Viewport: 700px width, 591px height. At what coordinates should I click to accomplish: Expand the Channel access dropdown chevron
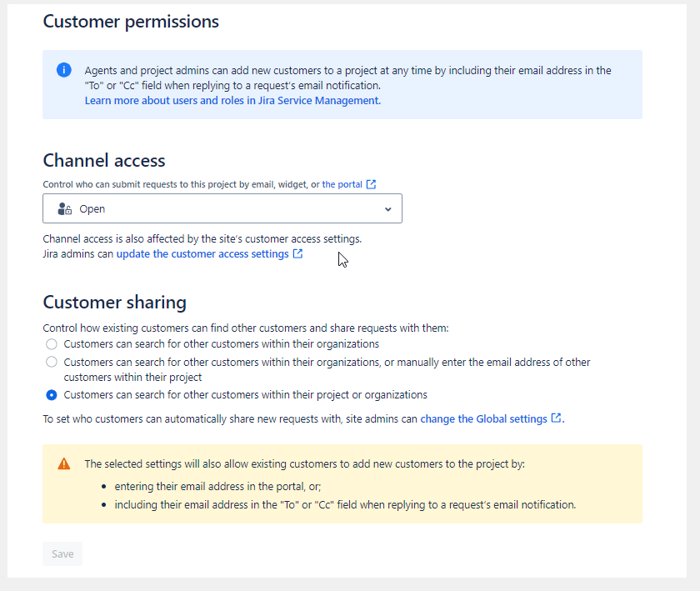point(388,209)
